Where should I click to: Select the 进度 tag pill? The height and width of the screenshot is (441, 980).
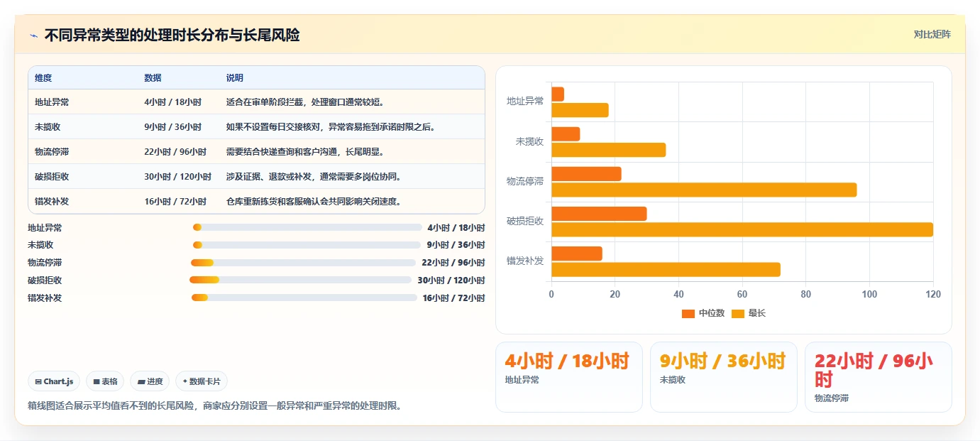(x=150, y=381)
